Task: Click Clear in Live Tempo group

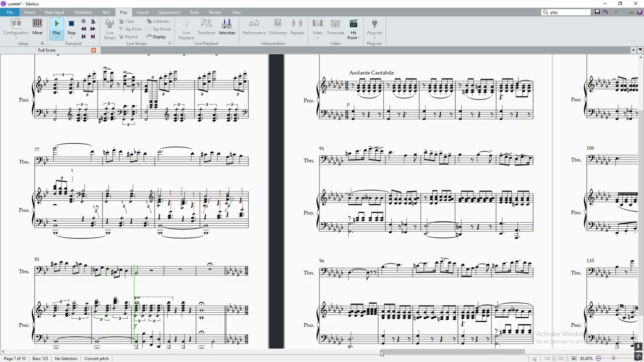Action: pos(127,22)
